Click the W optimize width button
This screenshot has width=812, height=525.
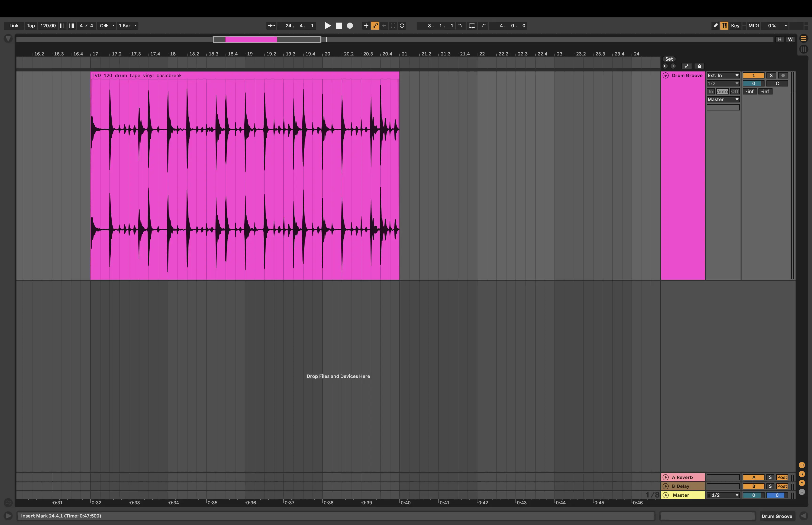[790, 39]
